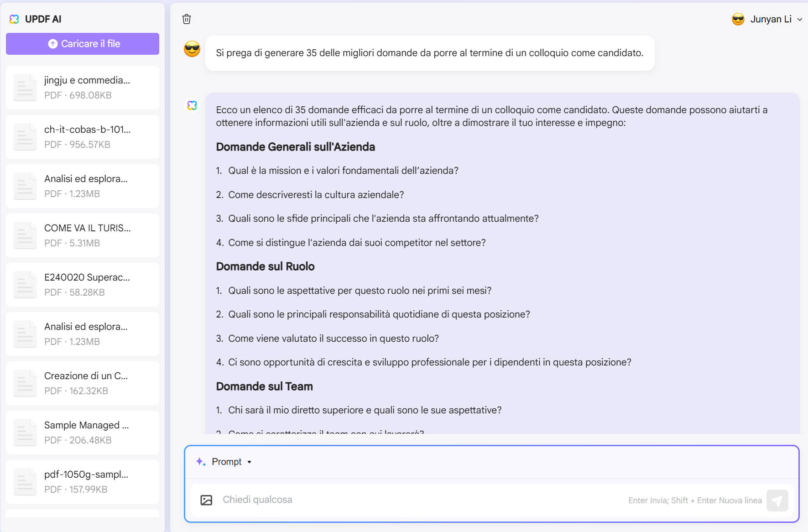Viewport: 808px width, 532px height.
Task: Click file icon of COME VA IL TURIS PDF
Action: pyautogui.click(x=25, y=235)
